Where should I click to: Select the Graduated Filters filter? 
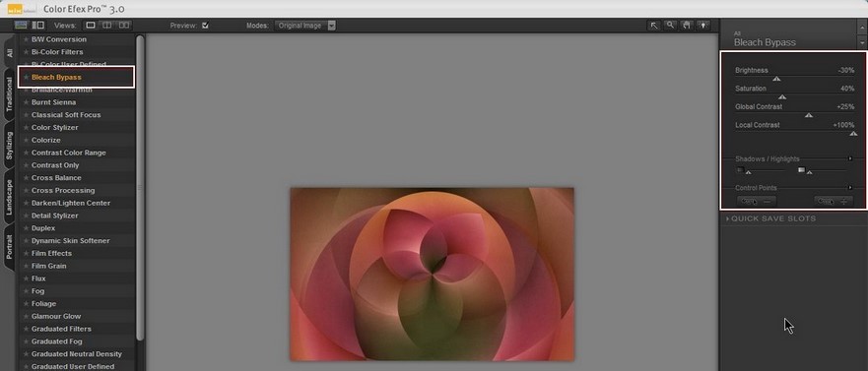[x=78, y=329]
